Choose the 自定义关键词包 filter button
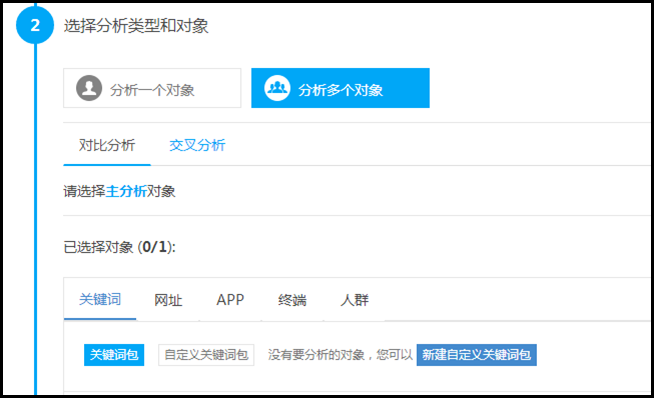The image size is (654, 398). tap(206, 355)
